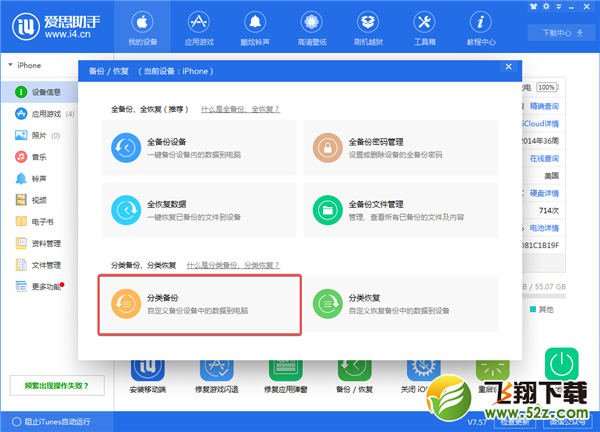Click the 电池详情 link

[x=544, y=228]
